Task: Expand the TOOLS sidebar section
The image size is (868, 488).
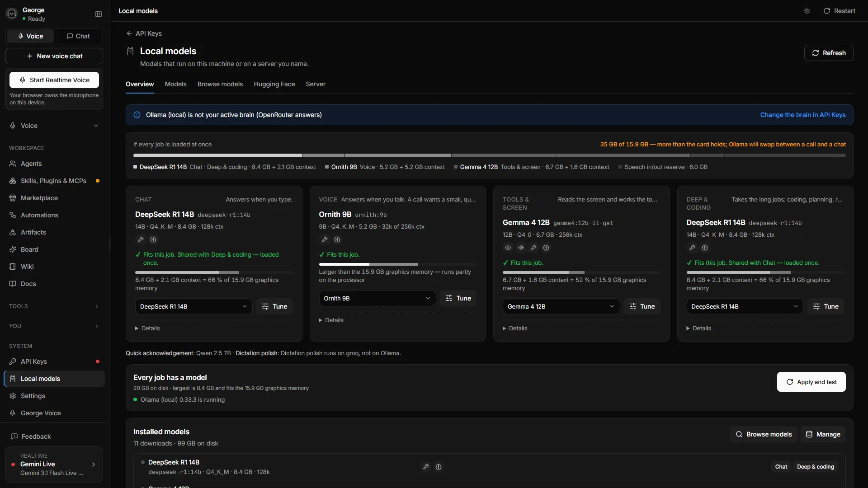Action: tap(54, 306)
